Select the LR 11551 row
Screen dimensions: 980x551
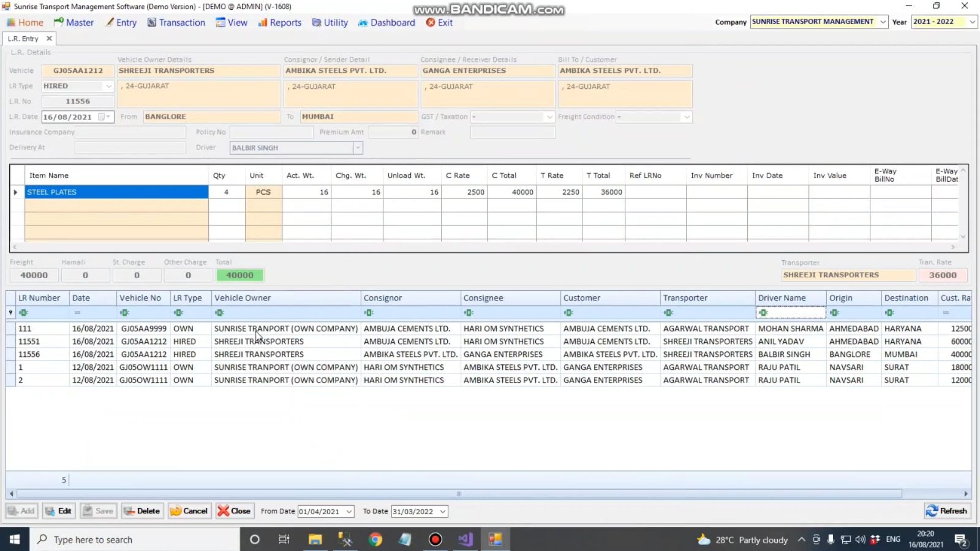pos(489,342)
